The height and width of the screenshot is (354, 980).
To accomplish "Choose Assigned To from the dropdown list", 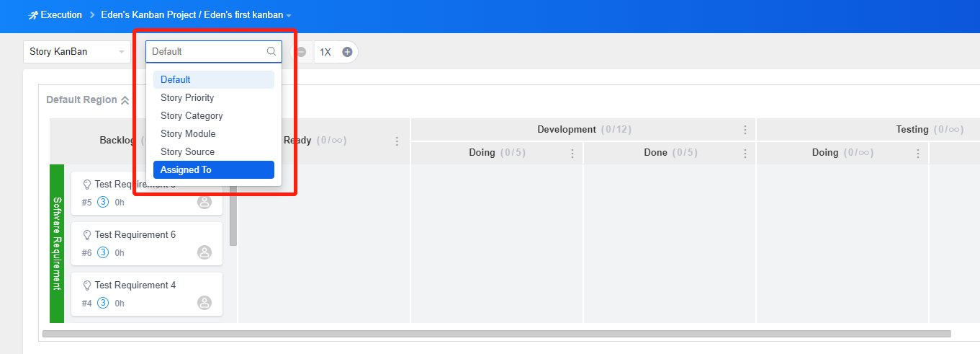I will coord(186,170).
